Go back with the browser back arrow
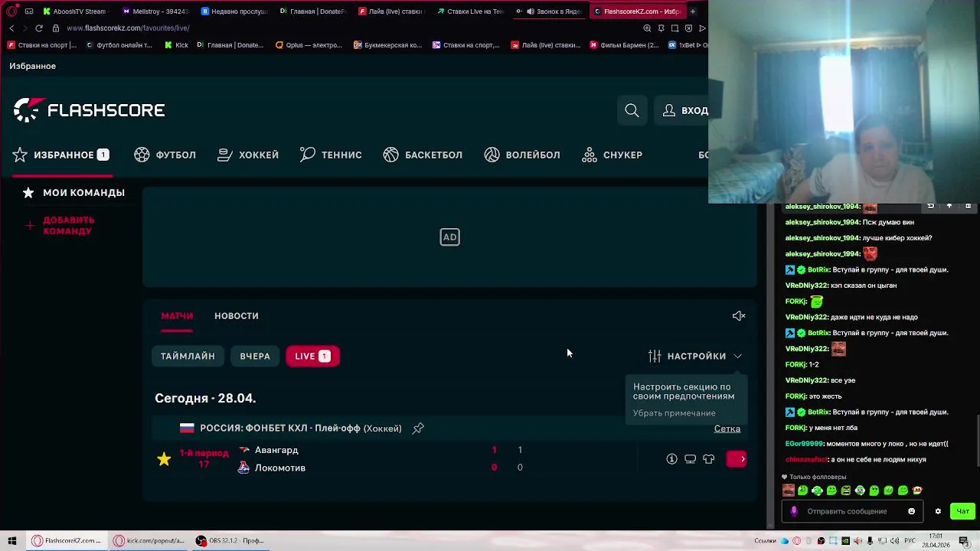The image size is (980, 551). pyautogui.click(x=11, y=28)
